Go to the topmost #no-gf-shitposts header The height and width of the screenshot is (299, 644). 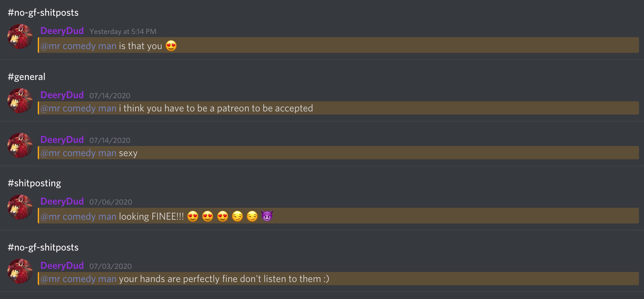click(x=43, y=13)
